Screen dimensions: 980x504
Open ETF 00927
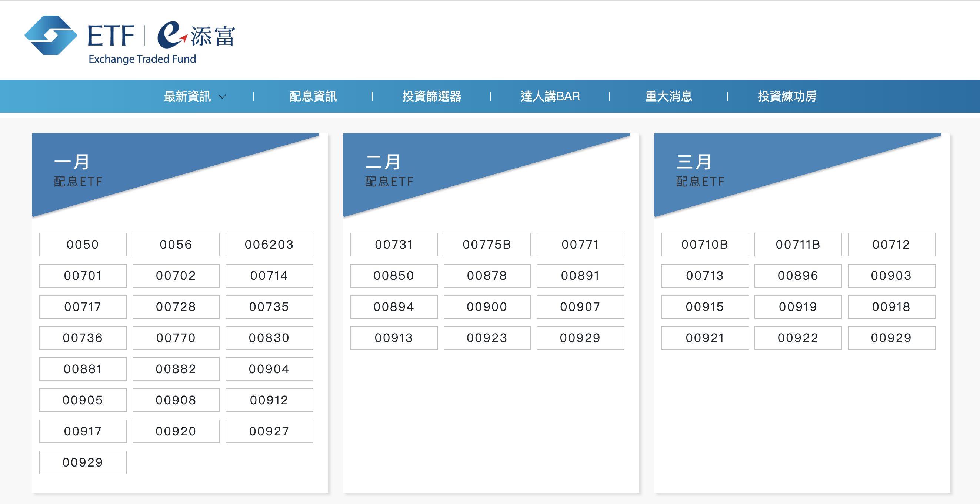269,432
